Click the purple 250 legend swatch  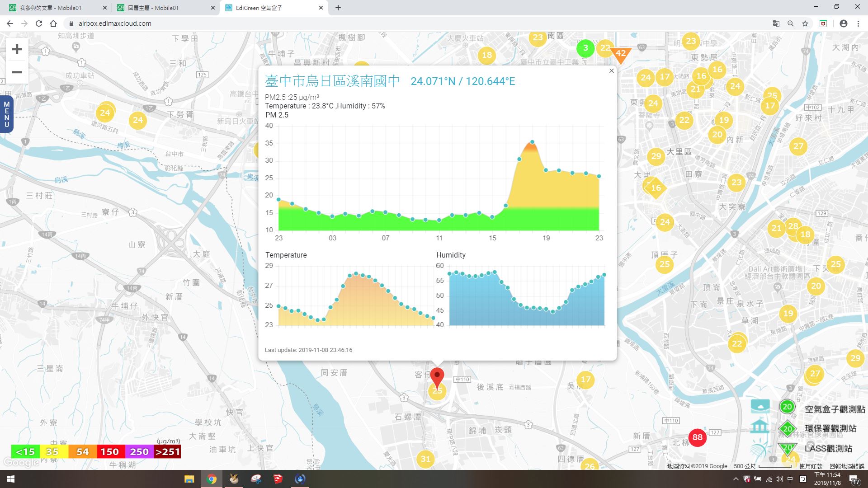pos(139,451)
